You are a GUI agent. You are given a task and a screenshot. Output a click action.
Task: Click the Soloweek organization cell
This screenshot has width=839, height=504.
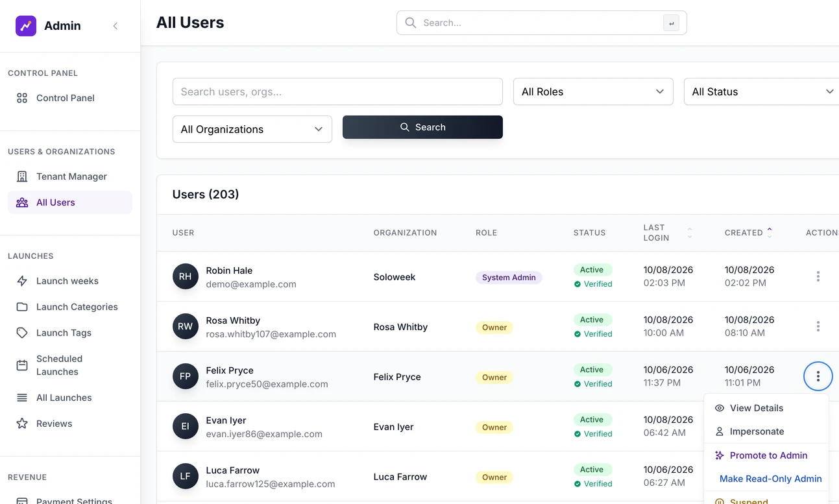point(395,277)
